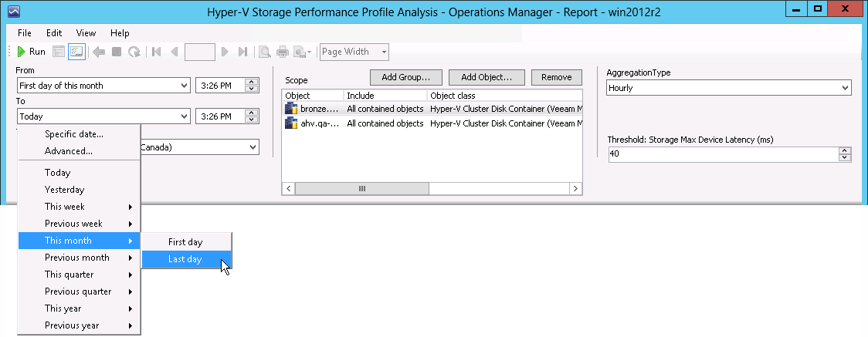Expand the Previous week submenu
This screenshot has width=868, height=337.
click(79, 224)
